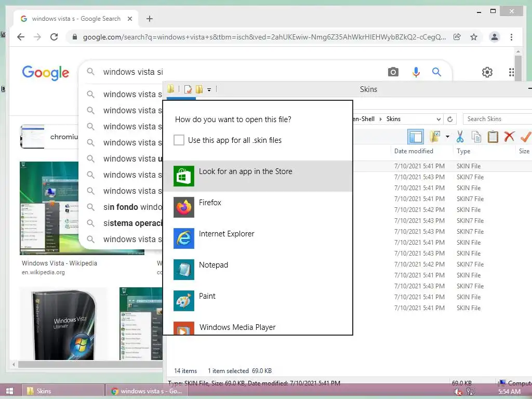Open a new Chrome tab
Screen dimensions: 532x399
150,19
